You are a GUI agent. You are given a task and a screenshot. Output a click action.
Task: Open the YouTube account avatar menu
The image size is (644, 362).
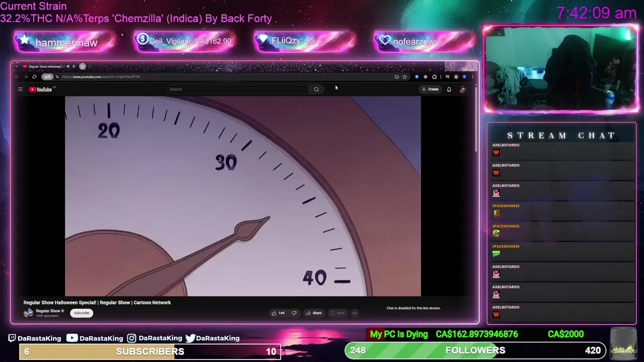click(463, 89)
